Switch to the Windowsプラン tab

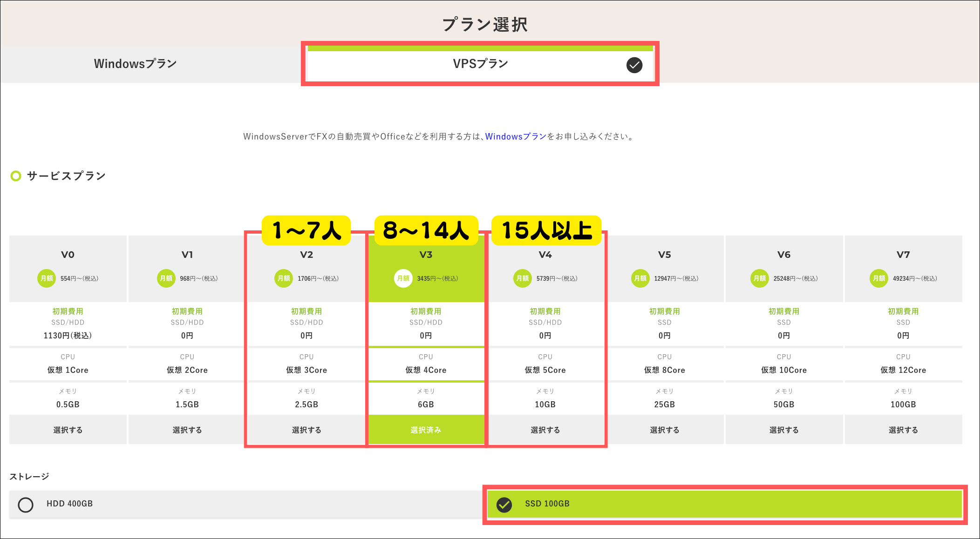135,64
